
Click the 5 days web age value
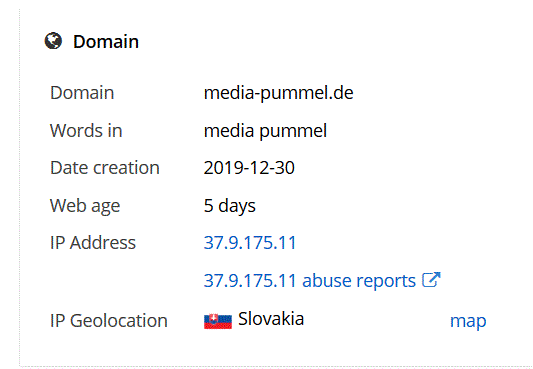coord(229,206)
